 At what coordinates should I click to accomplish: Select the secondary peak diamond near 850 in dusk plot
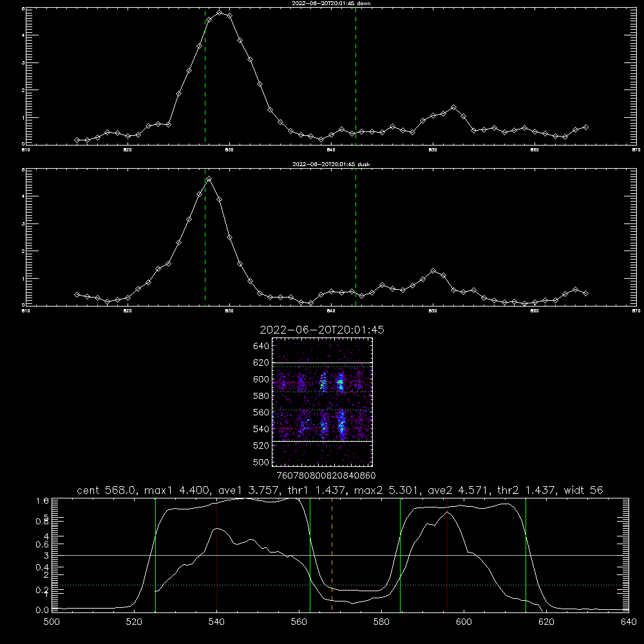tap(433, 271)
